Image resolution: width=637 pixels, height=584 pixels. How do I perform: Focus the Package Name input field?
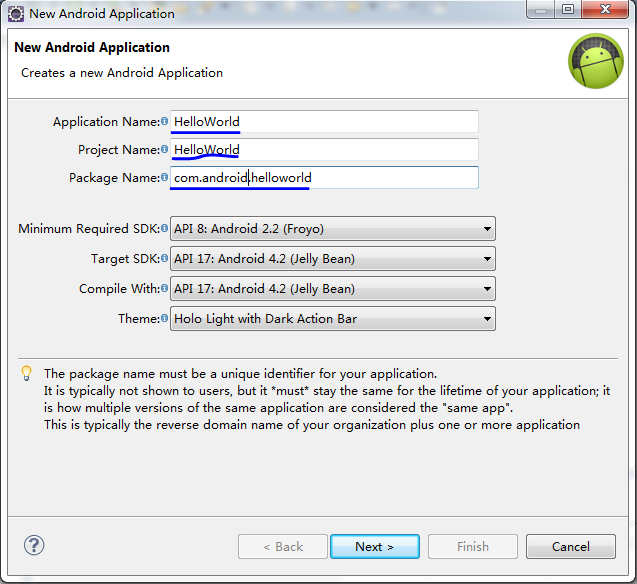point(324,177)
